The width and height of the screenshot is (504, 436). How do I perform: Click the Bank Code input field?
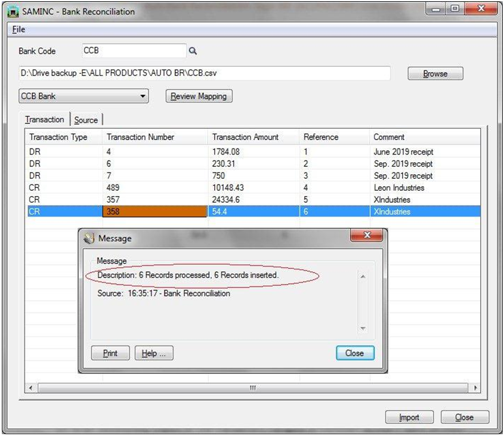(134, 51)
